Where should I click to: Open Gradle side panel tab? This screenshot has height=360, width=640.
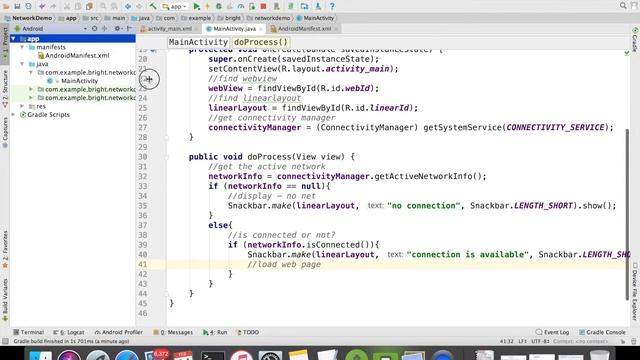[x=635, y=40]
